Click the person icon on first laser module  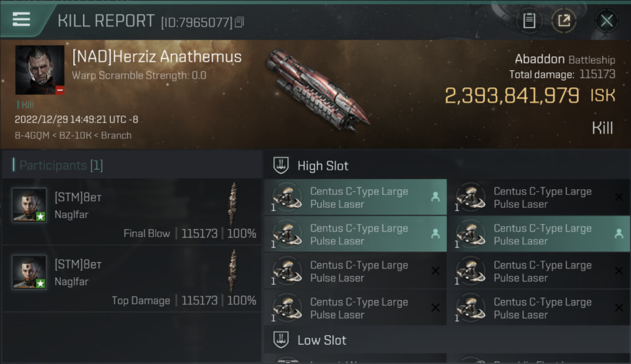coord(435,197)
